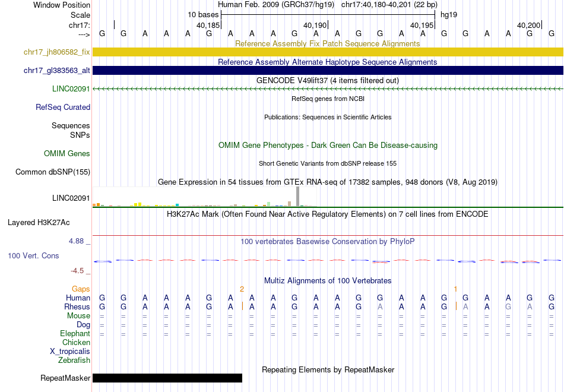564x392 pixels.
Task: Click the OMIM Genes track label
Action: click(66, 153)
